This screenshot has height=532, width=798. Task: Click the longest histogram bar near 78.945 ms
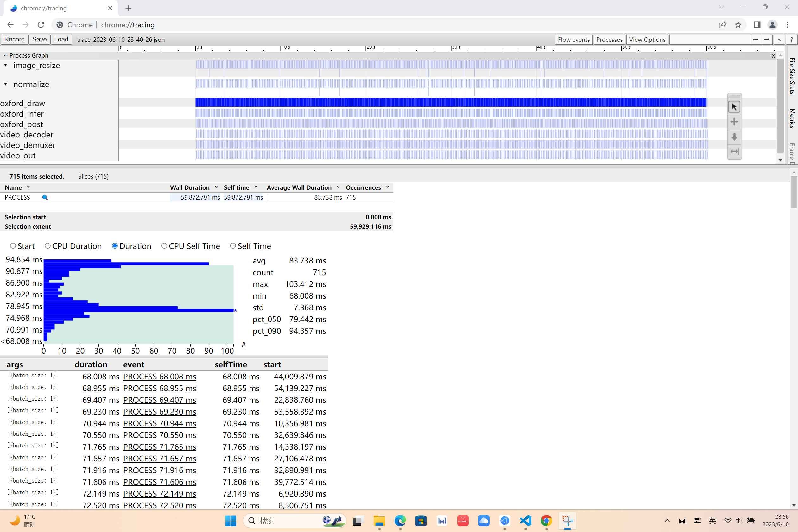tap(136, 310)
